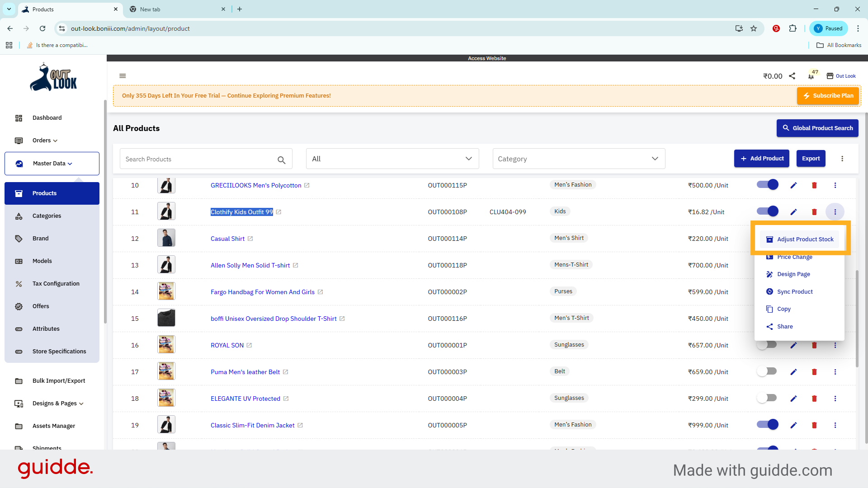Viewport: 868px width, 488px height.
Task: Click the share icon beside ₹0.00
Action: (792, 76)
